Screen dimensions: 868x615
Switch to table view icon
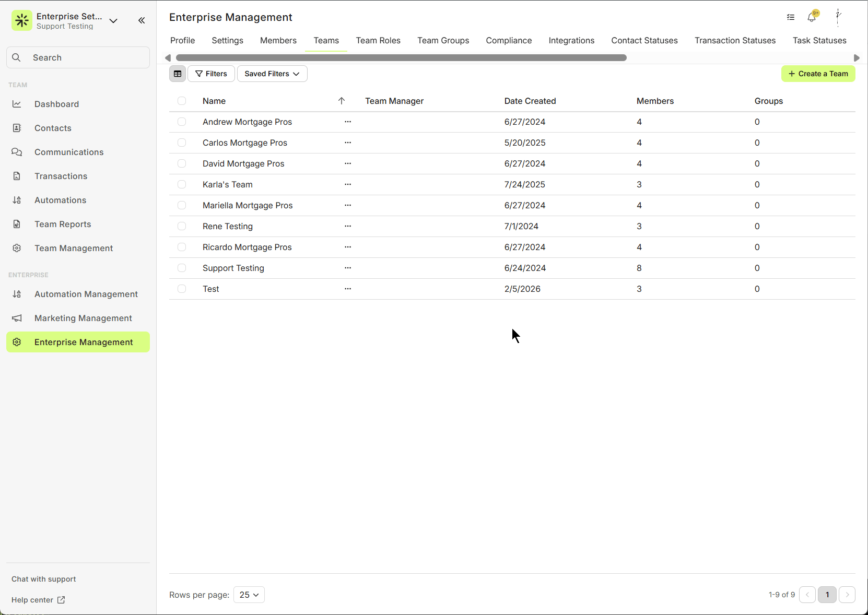point(178,74)
